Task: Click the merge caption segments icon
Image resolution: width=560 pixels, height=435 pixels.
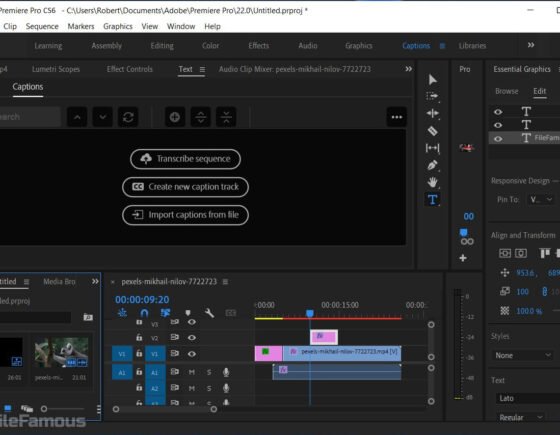Action: [x=226, y=117]
